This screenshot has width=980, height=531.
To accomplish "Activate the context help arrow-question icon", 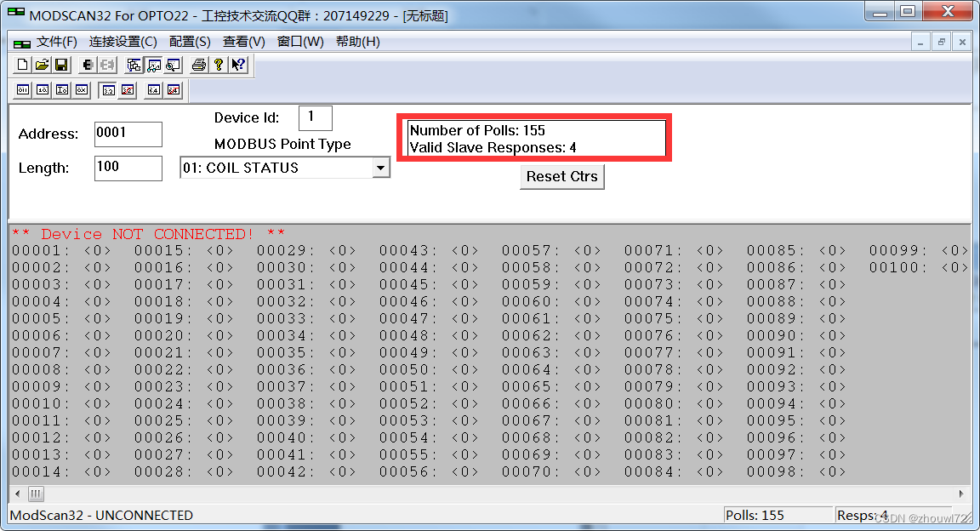I will [x=238, y=65].
